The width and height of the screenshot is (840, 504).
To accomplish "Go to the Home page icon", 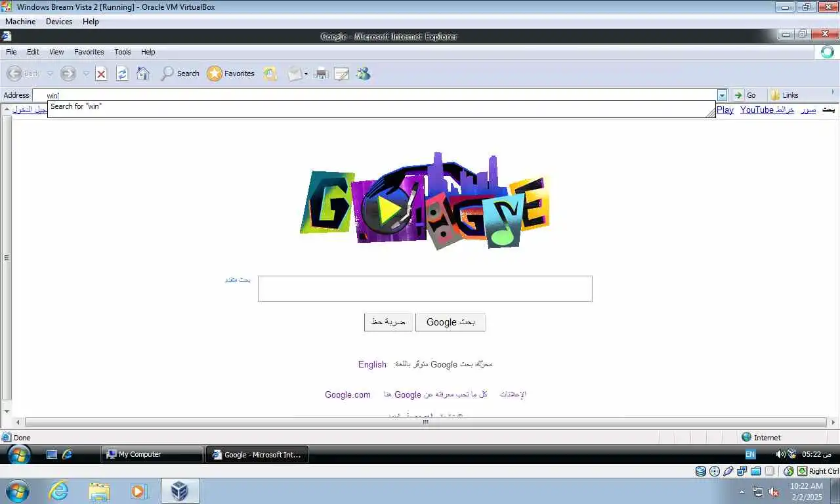I will [x=143, y=73].
